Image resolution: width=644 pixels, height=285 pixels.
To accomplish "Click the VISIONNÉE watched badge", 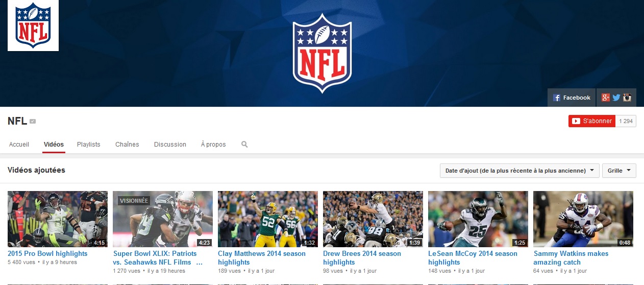I will 134,201.
